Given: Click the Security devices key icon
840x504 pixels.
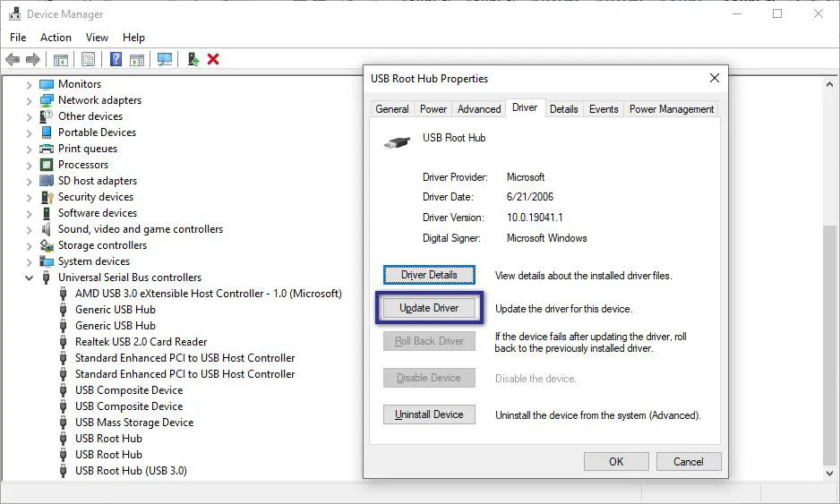Looking at the screenshot, I should tap(47, 197).
